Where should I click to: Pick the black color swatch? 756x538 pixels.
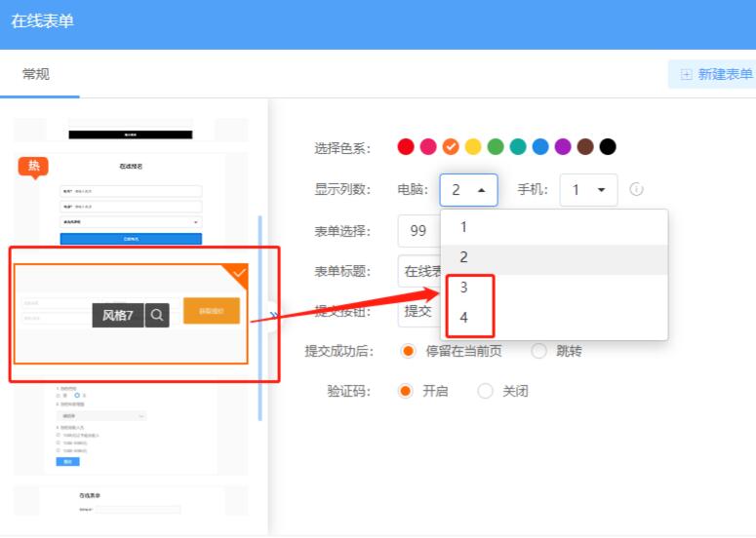click(608, 147)
